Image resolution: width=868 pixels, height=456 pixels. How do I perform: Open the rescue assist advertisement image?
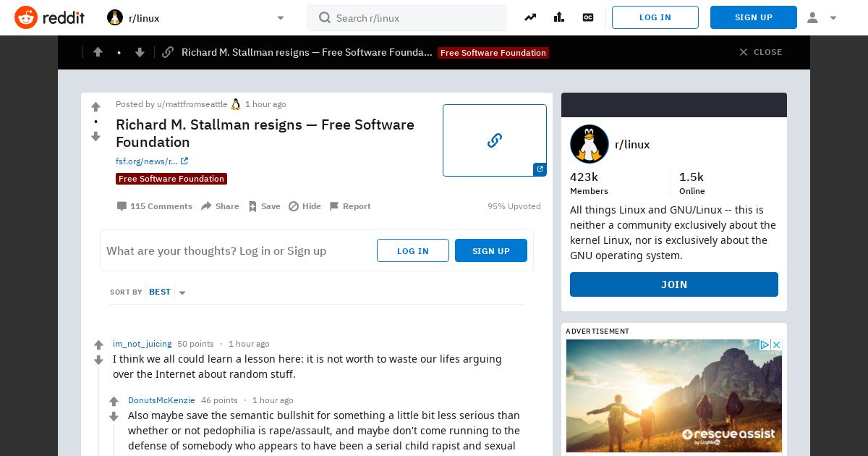[674, 395]
